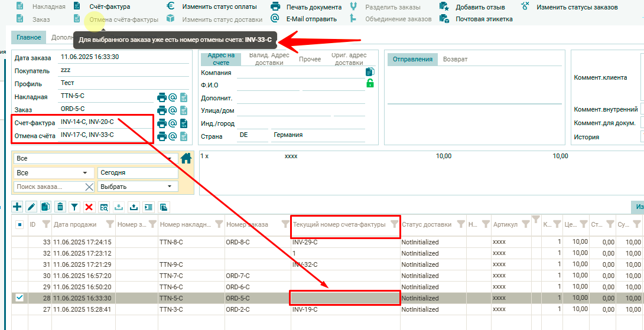Click the pencil edit icon in grid toolbar
The height and width of the screenshot is (330, 644).
[x=31, y=207]
